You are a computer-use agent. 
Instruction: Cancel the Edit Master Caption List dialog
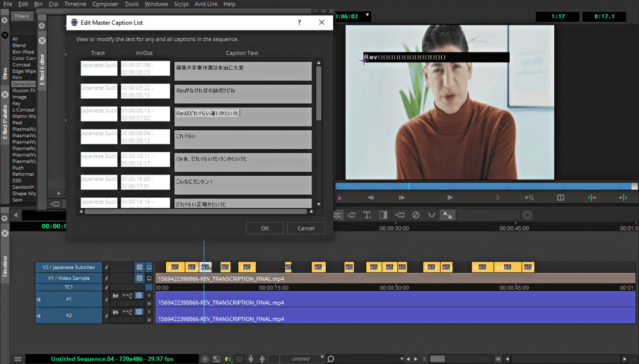[x=306, y=228]
